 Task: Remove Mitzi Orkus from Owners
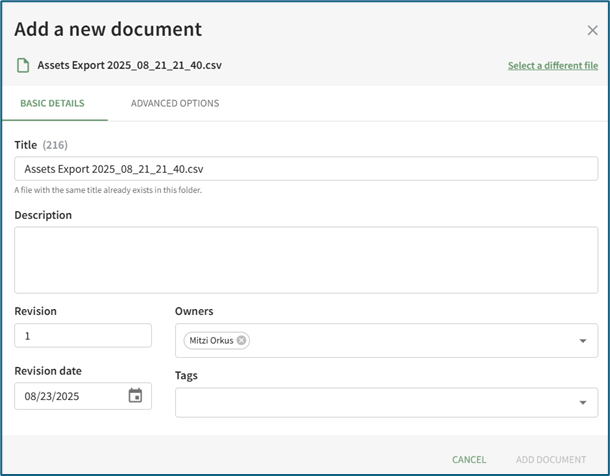242,340
